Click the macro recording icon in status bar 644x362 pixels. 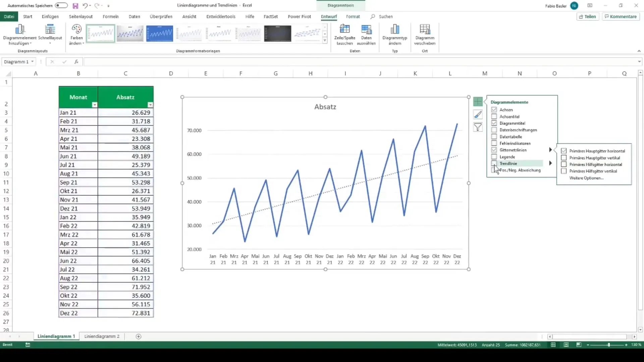click(28, 345)
